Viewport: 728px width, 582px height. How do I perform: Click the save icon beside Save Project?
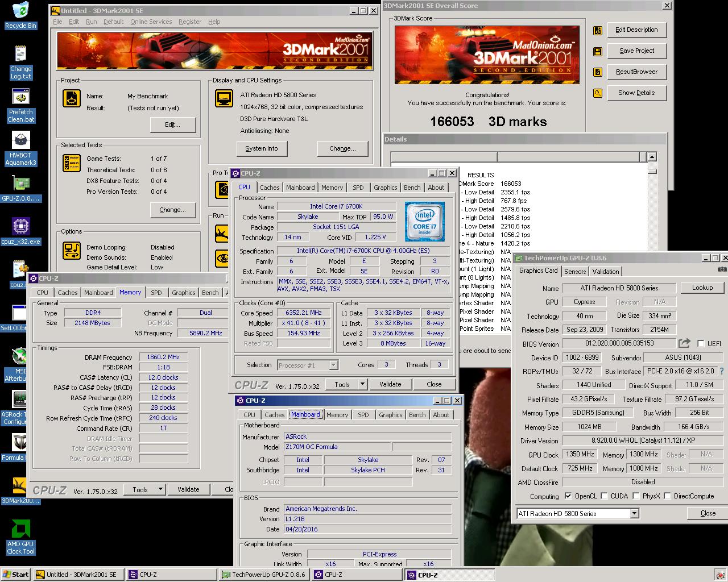pos(597,51)
